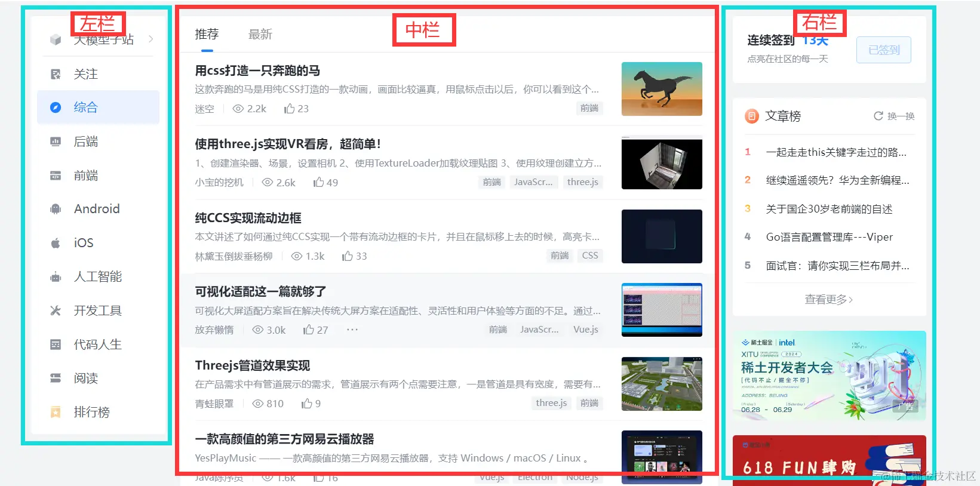The image size is (980, 486).
Task: Open ranked article 一起走走this关键字走过的路
Action: coord(836,152)
